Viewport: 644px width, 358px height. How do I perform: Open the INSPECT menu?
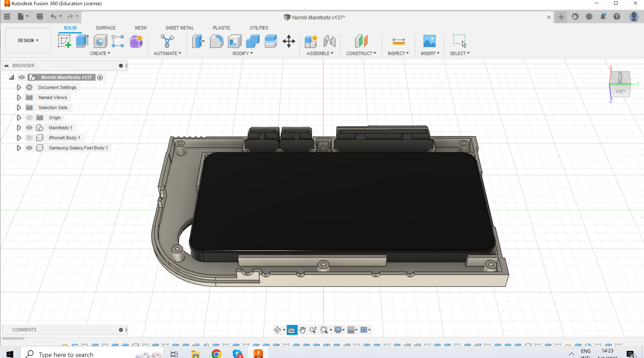point(398,53)
